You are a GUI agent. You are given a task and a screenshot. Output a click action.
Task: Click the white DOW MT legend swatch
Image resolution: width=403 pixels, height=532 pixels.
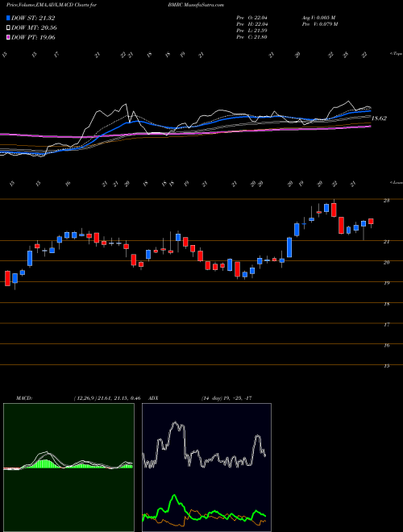point(8,28)
